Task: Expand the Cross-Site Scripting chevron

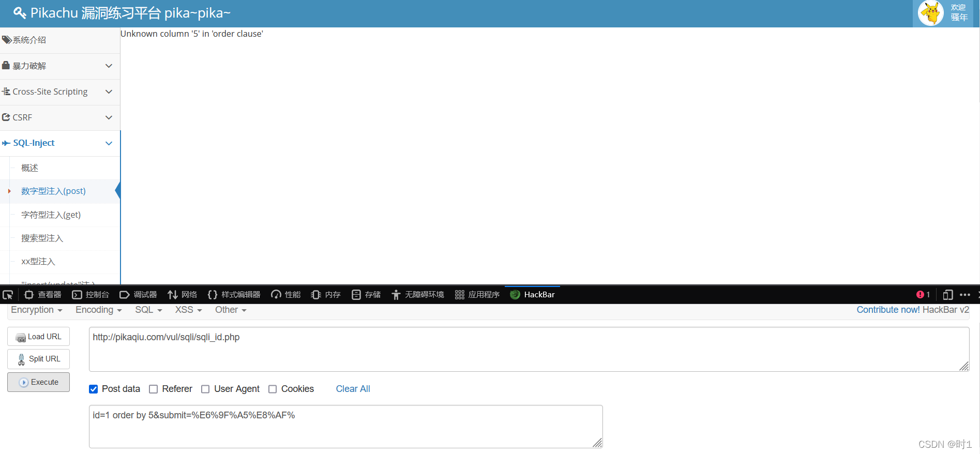Action: click(x=109, y=92)
